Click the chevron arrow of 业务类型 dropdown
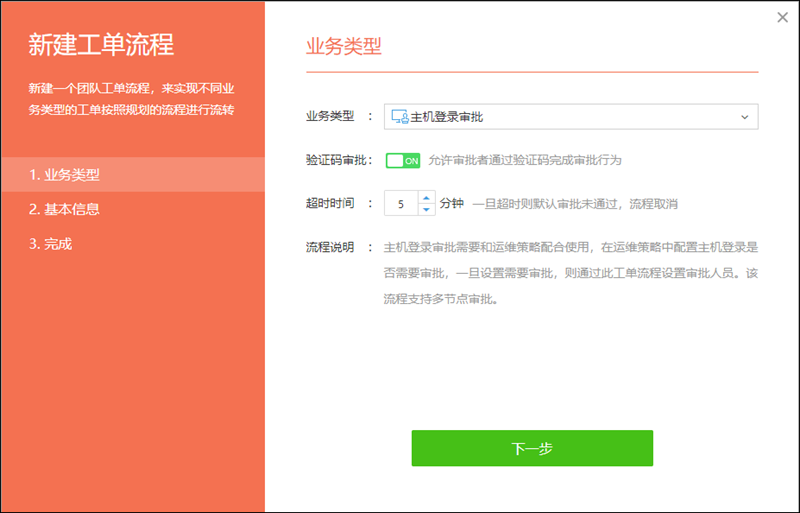 coord(744,117)
